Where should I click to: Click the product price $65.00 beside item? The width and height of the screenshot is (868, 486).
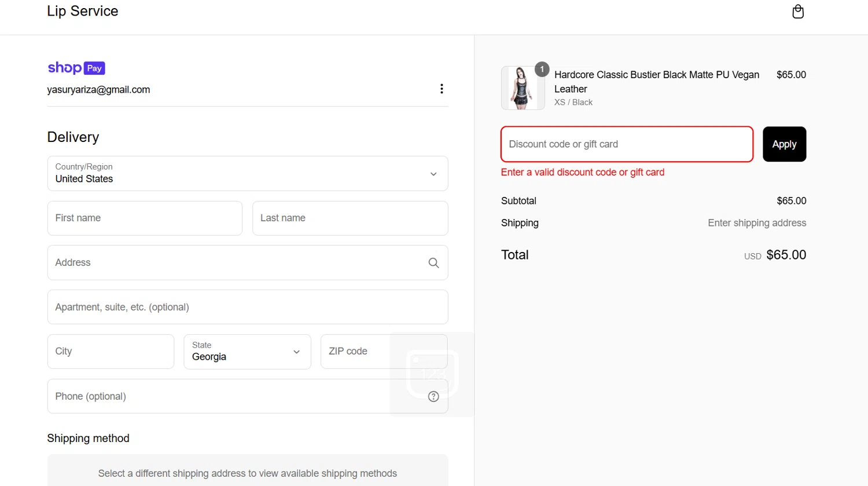click(791, 75)
